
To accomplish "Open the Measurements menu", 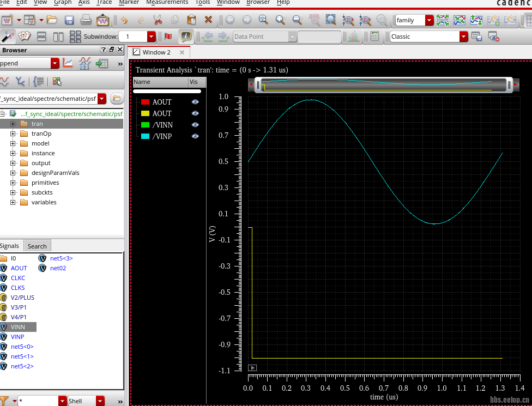I will coord(167,2).
